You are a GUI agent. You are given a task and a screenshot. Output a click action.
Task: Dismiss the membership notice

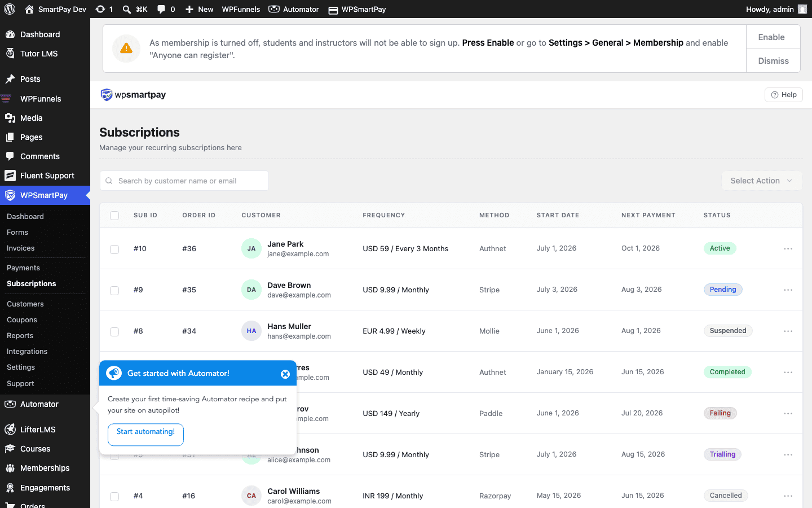click(x=773, y=61)
